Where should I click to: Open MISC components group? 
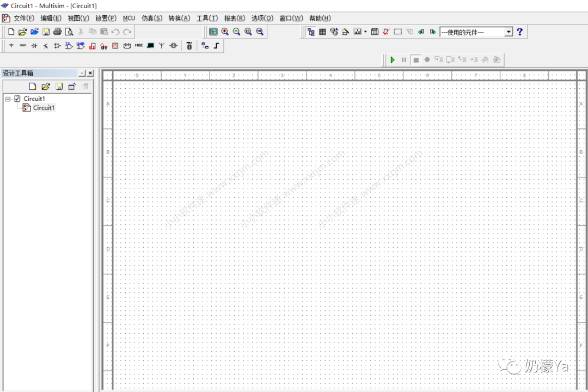click(x=139, y=45)
